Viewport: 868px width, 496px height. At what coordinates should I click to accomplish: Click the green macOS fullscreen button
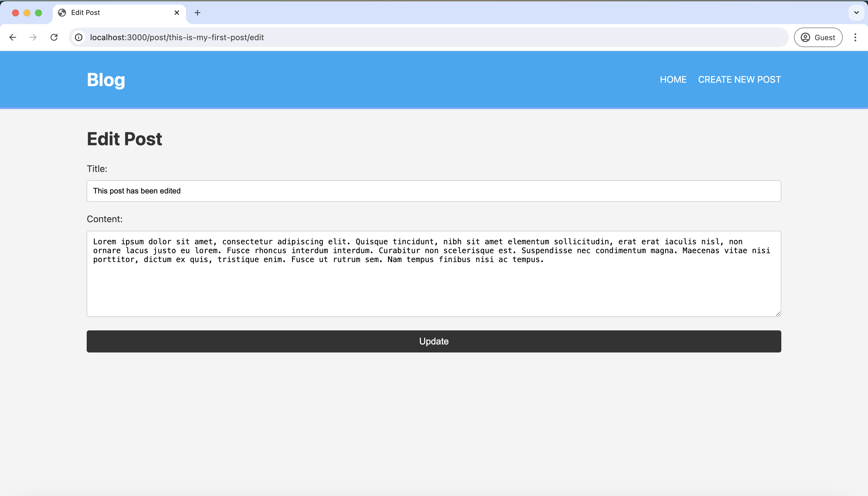click(x=38, y=13)
